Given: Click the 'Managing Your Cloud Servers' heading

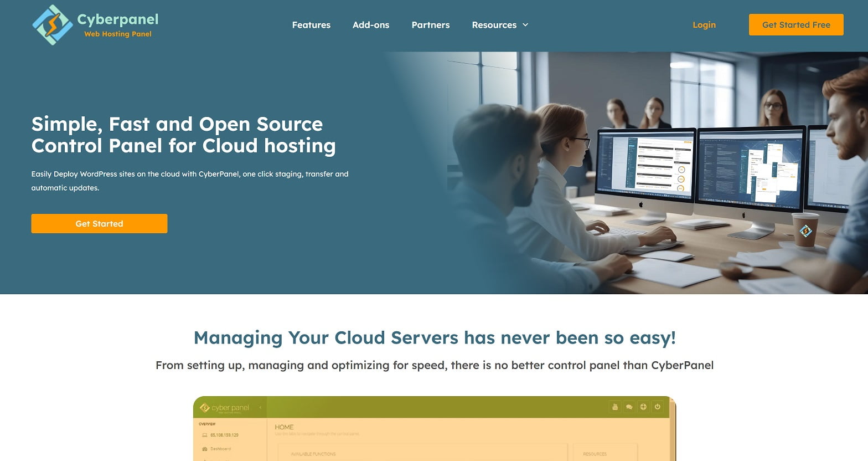Looking at the screenshot, I should pos(435,337).
